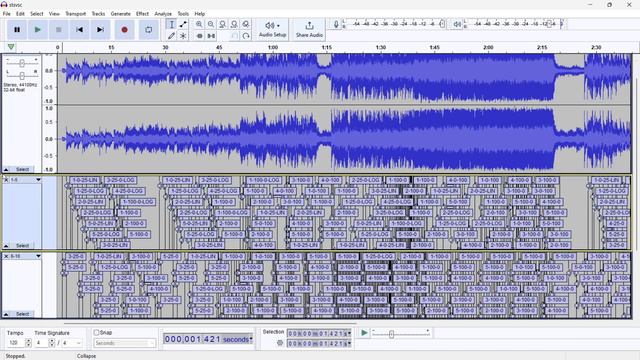Click the Pause button in transport toolbar

[x=17, y=30]
